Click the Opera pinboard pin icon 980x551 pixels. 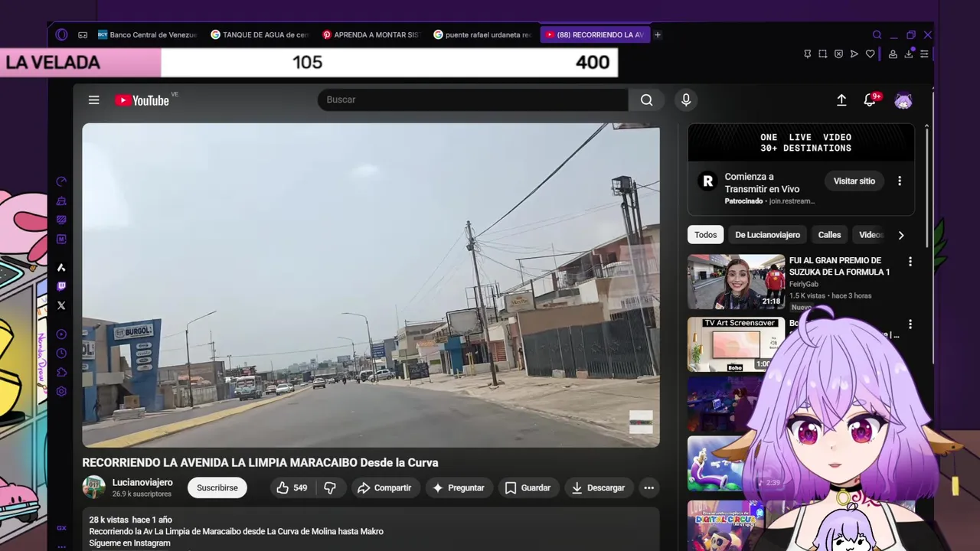coord(807,54)
